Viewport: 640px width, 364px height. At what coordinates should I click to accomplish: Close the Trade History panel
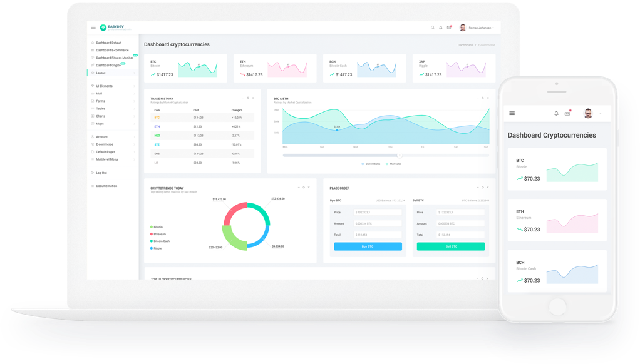[253, 98]
